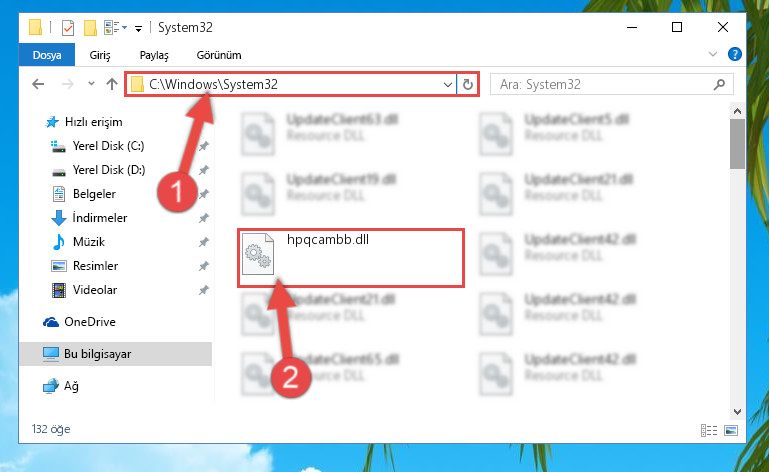The image size is (769, 472).
Task: Select OneDrive in the sidebar
Action: pyautogui.click(x=90, y=322)
